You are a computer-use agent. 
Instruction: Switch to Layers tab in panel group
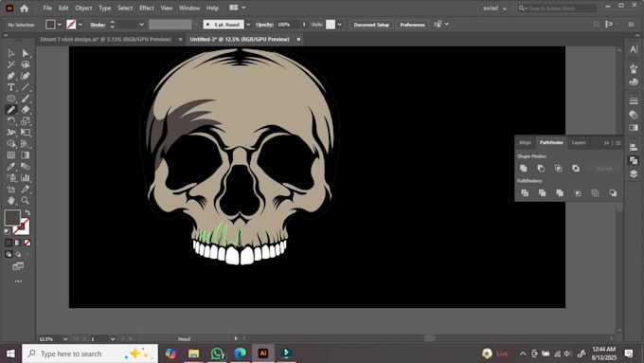coord(579,143)
